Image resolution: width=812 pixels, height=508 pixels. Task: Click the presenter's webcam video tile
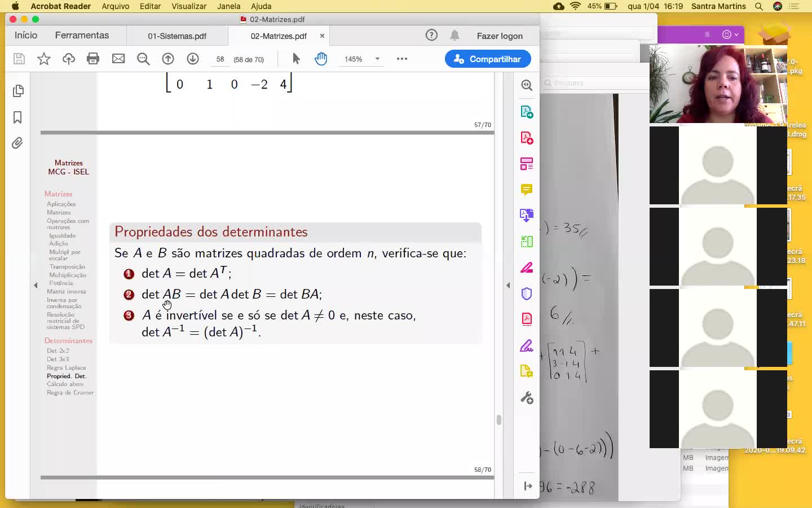point(718,84)
